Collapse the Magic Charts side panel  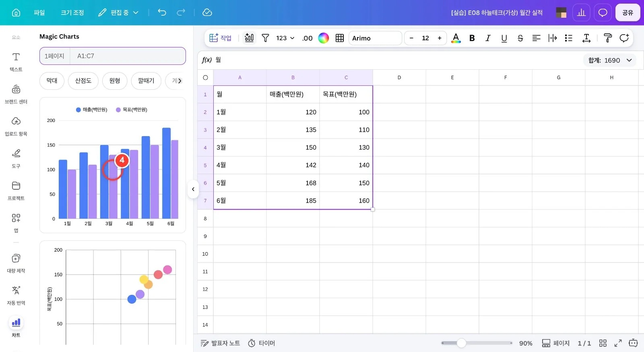coord(193,189)
